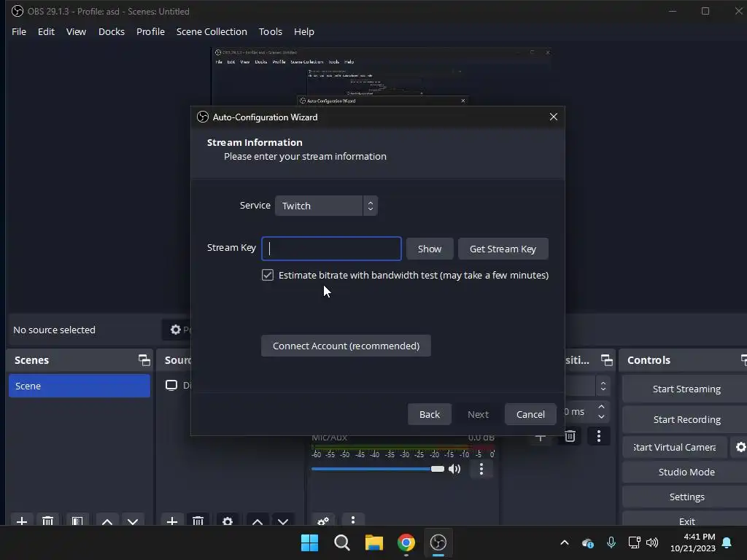Open the Scene Collection menu
Screen dimensions: 747x560
(x=212, y=31)
